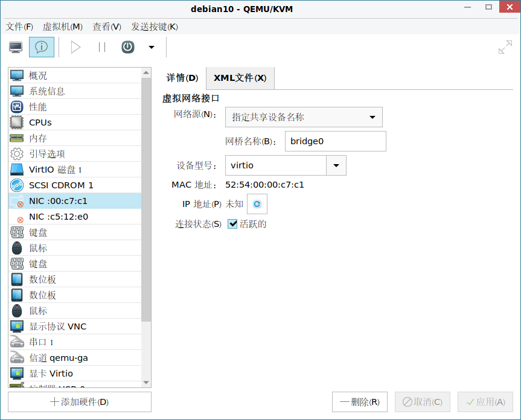Click the 设备型号 text box showing virtio

click(276, 165)
